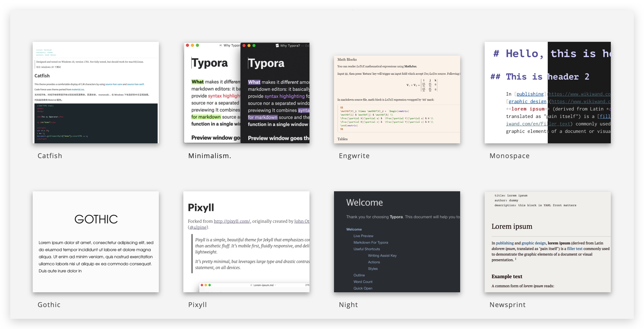644x329 pixels.
Task: Click the Engwrite theme name
Action: click(x=354, y=156)
